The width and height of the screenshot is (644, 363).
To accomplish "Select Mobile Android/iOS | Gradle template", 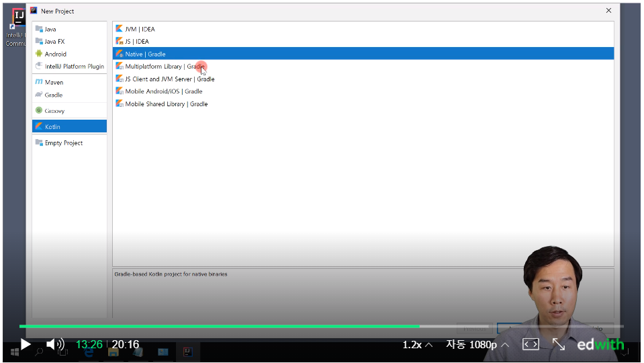I will (363, 91).
